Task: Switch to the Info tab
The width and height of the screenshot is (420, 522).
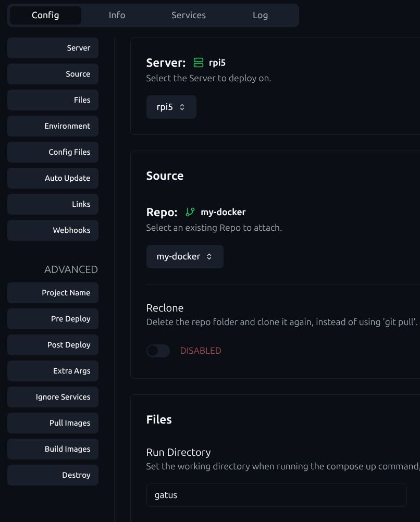Action: [x=117, y=15]
